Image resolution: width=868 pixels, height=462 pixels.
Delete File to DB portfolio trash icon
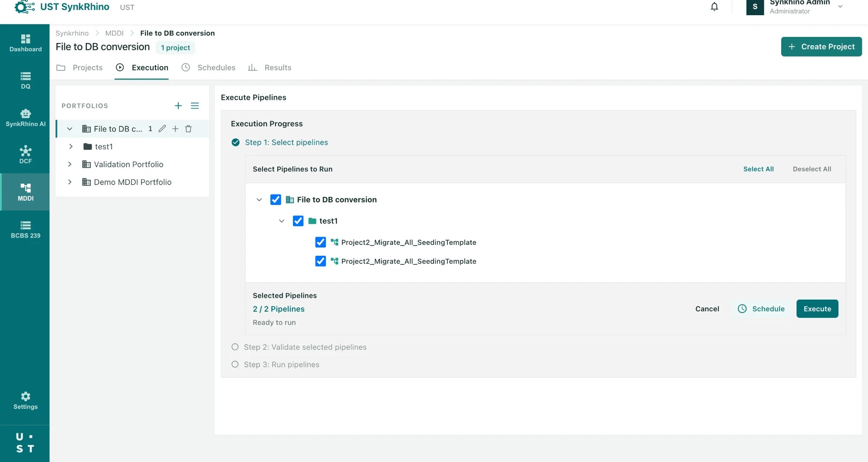pyautogui.click(x=188, y=129)
